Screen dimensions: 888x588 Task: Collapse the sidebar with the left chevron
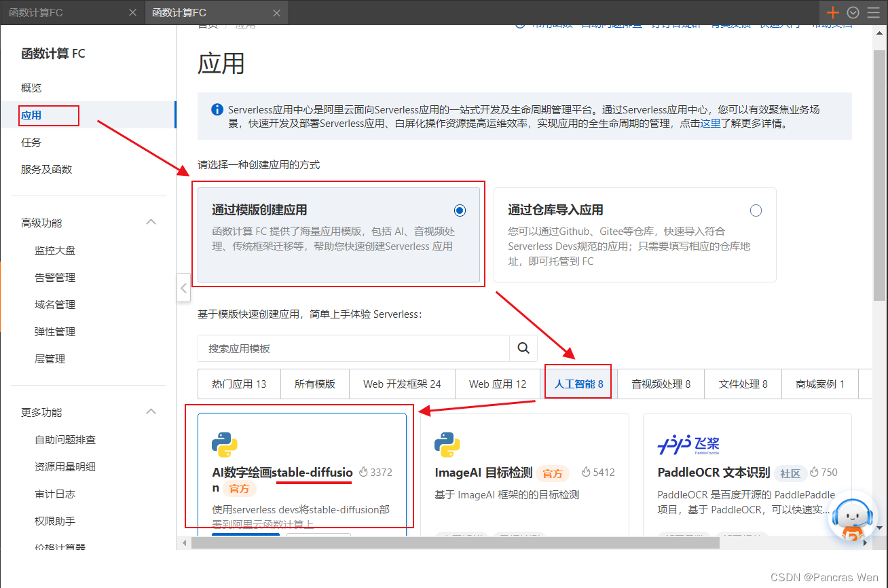point(183,288)
